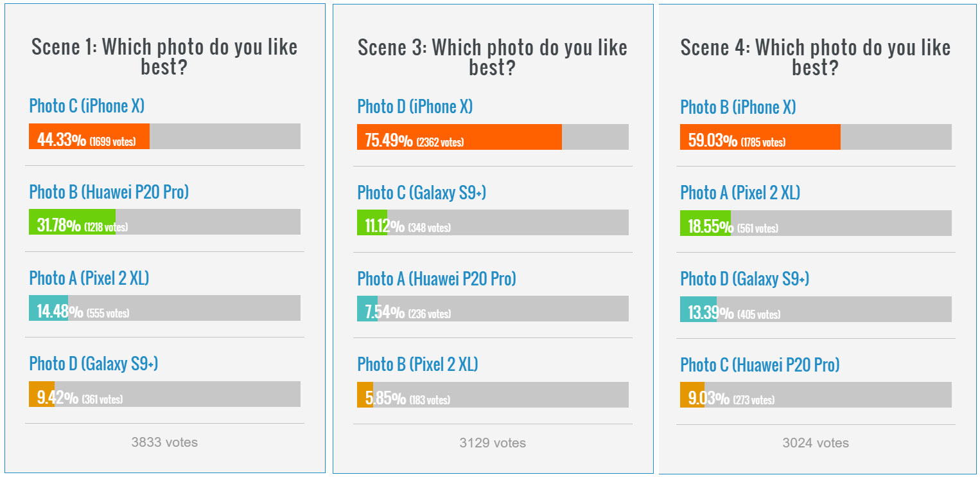Open Scene 1 'Photo D (Galaxy S9+)' option
Screen dimensions: 980x477
tap(94, 363)
